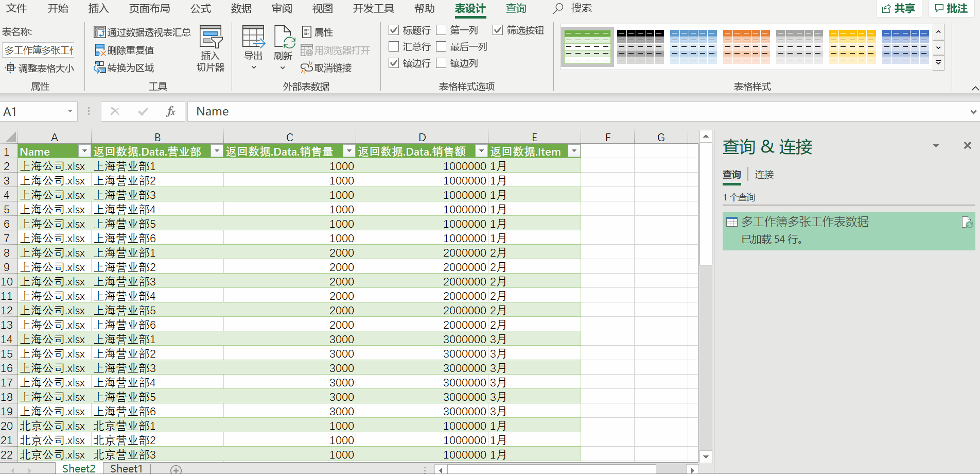Open 通过数据透视表汇总 tool
Viewport: 980px width, 474px height.
coord(143,31)
